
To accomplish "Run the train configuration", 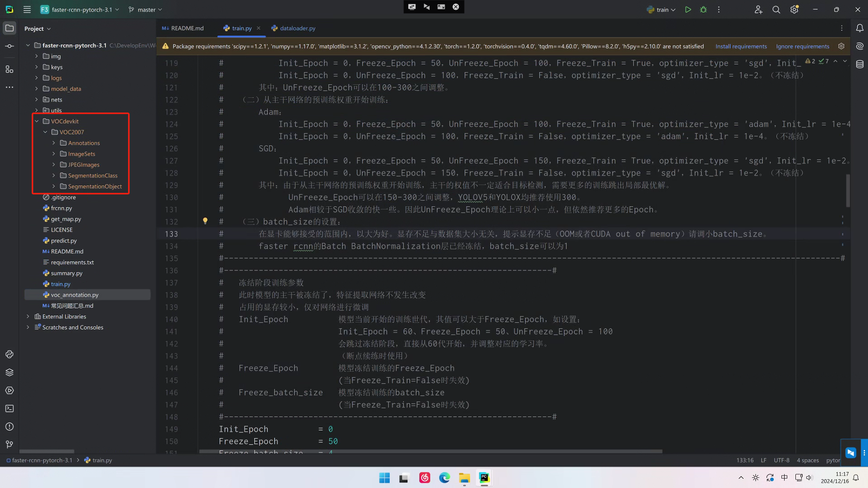I will click(x=688, y=10).
